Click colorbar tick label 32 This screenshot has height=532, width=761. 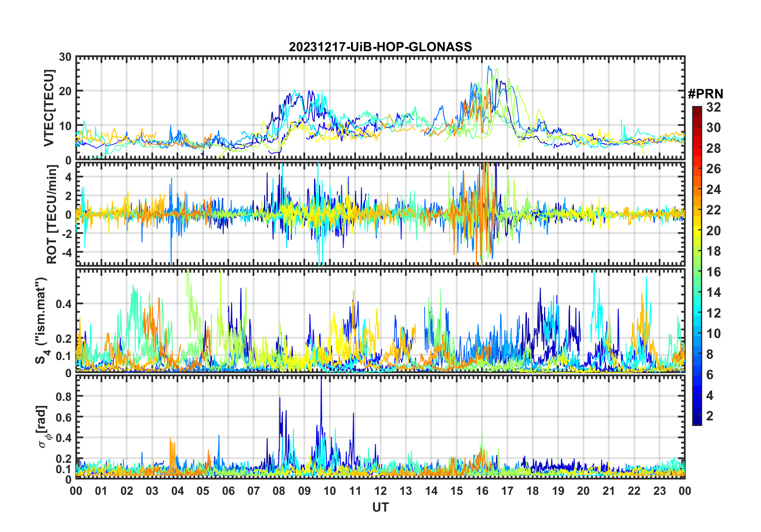[x=713, y=107]
